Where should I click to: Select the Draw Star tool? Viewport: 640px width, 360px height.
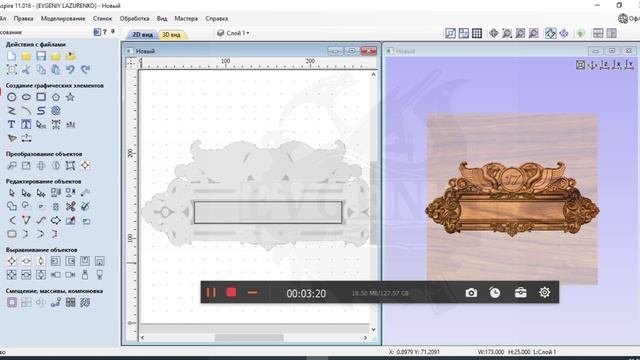pyautogui.click(x=70, y=97)
